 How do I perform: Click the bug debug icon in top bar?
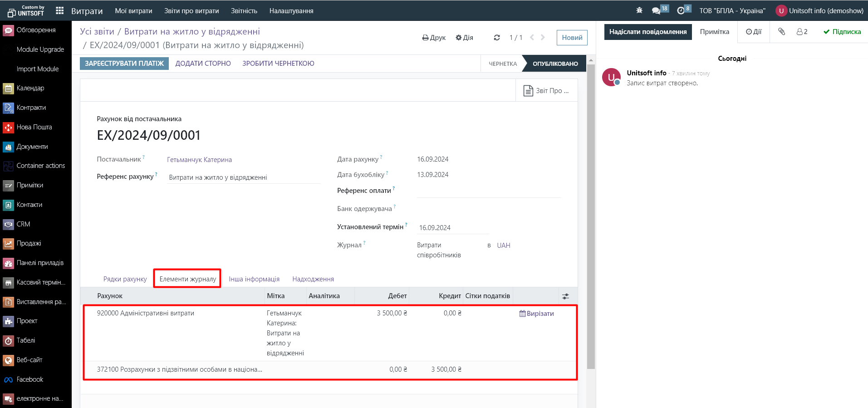[x=639, y=10]
